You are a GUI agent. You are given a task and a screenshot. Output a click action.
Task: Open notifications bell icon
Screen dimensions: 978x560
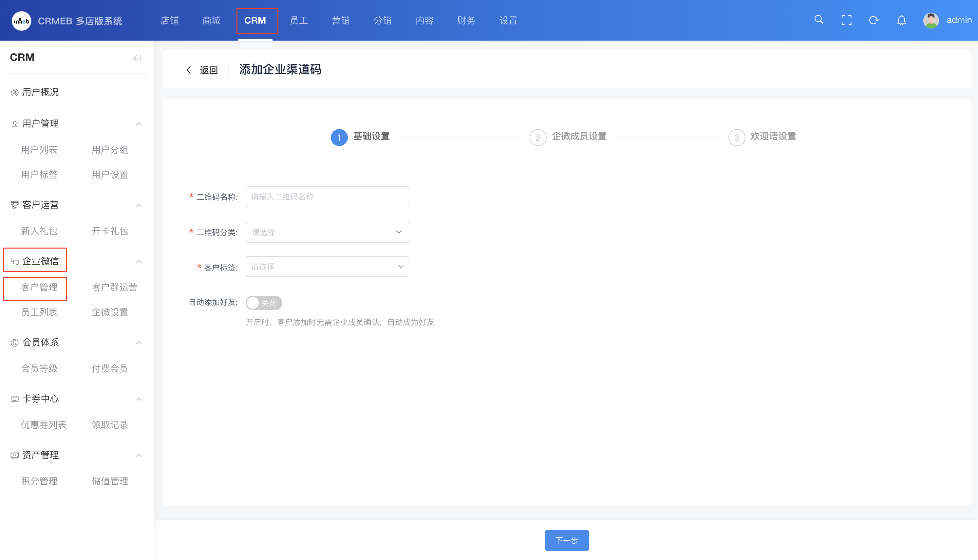coord(901,20)
